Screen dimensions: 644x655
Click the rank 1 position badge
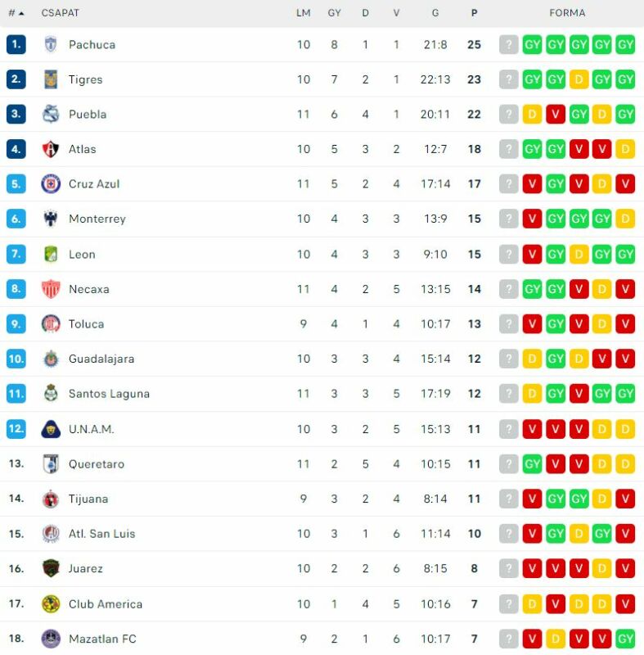(x=16, y=44)
